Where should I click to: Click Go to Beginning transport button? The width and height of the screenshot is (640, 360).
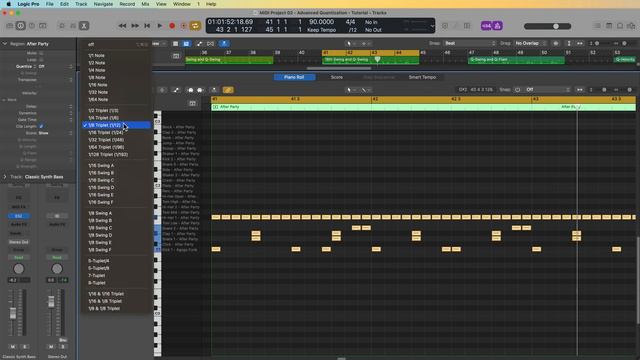click(x=147, y=26)
